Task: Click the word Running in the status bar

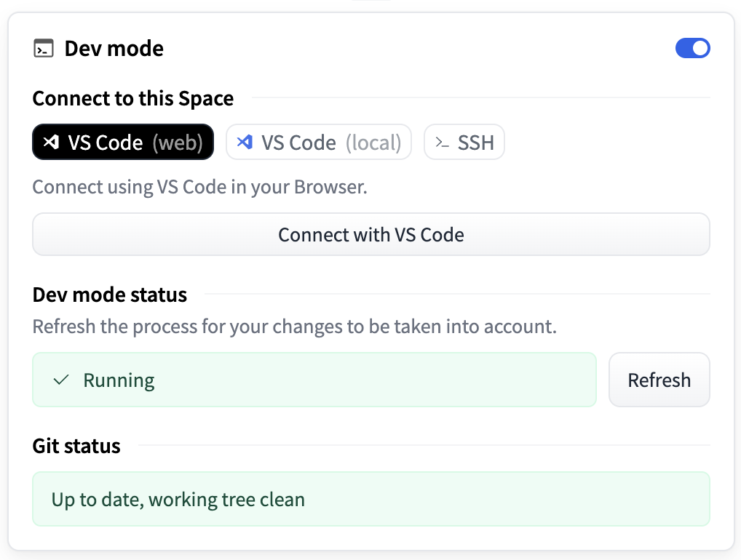Action: 119,379
